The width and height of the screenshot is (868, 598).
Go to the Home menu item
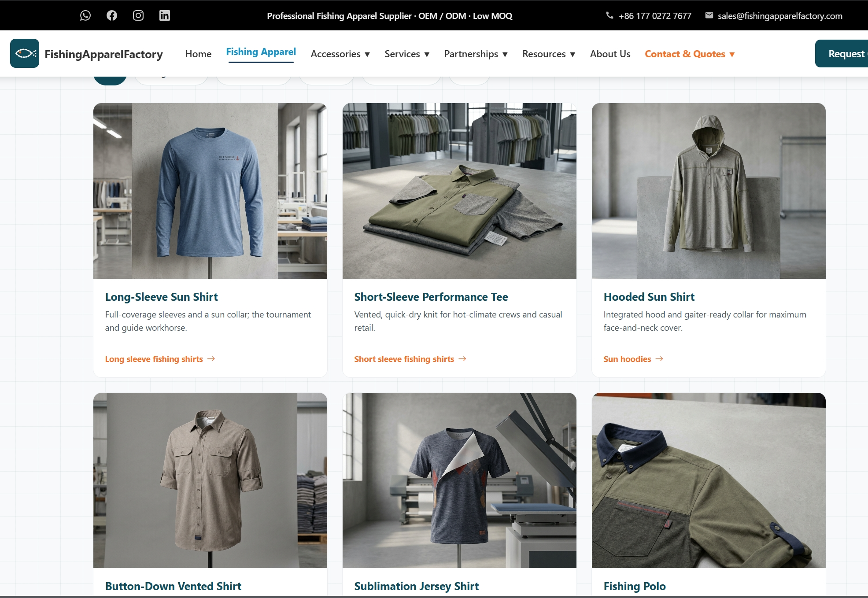click(199, 54)
